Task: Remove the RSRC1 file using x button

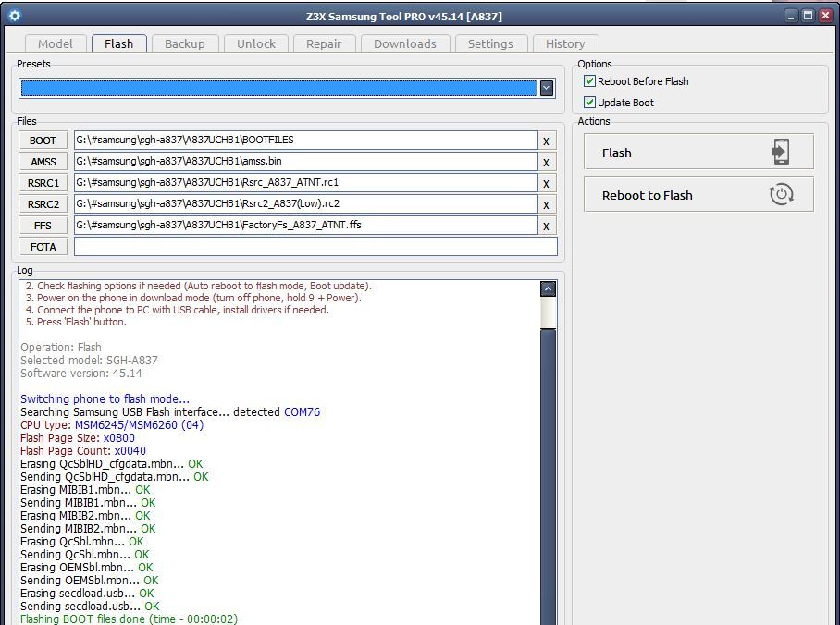Action: coord(546,183)
